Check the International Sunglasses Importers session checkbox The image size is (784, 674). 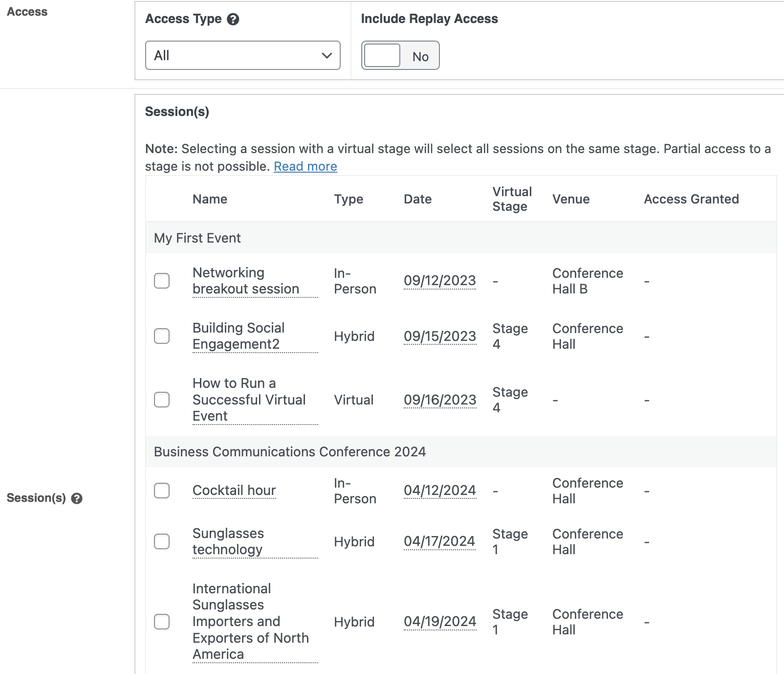162,622
